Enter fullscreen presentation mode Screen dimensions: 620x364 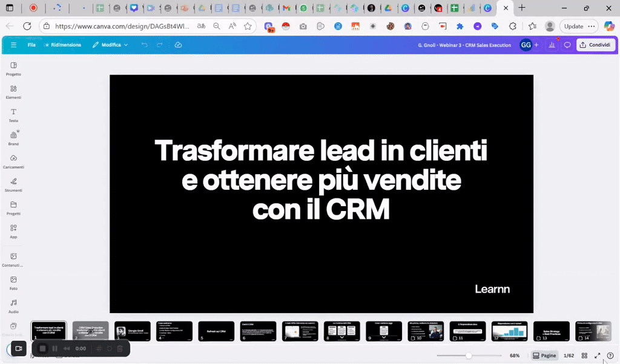pos(598,356)
